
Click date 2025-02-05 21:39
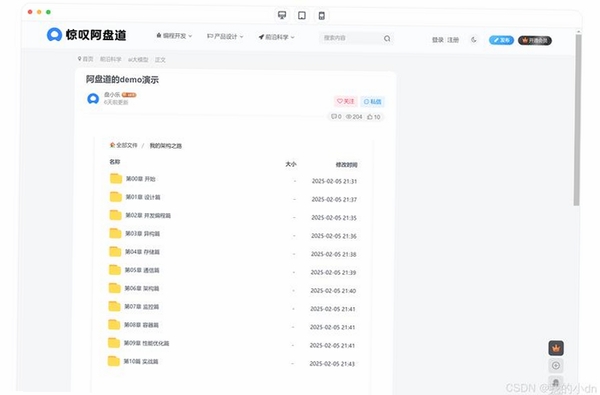pyautogui.click(x=333, y=273)
